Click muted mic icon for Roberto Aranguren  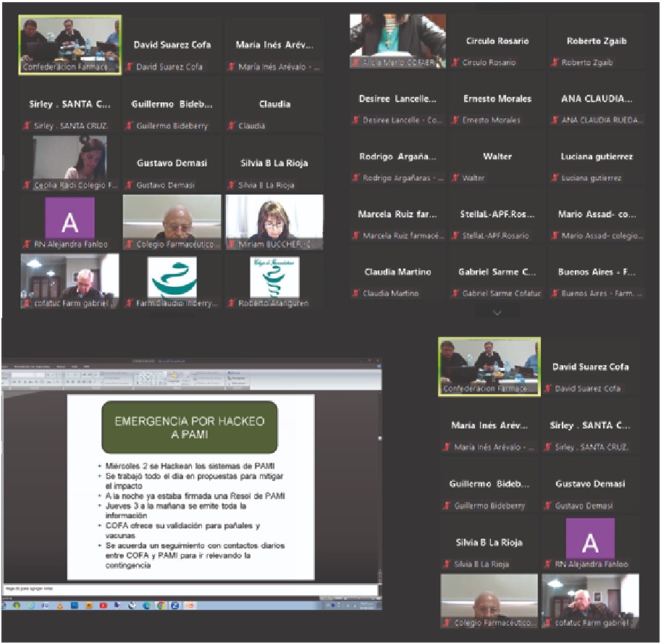(x=231, y=303)
